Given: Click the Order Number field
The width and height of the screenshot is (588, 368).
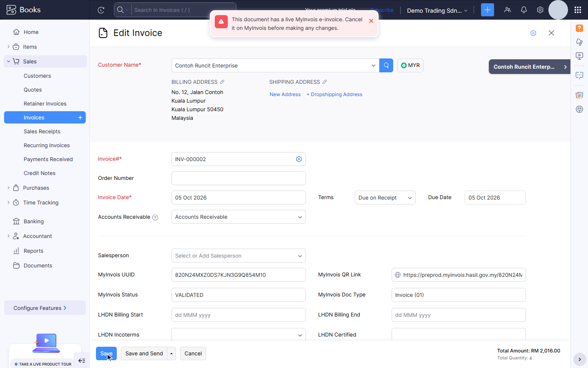Looking at the screenshot, I should pos(238,178).
